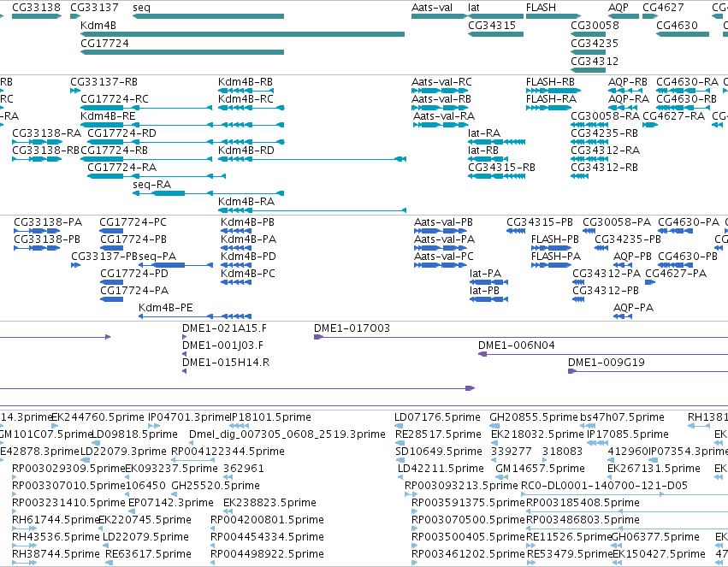The height and width of the screenshot is (567, 728).
Task: Open the CG4630-RA transcript
Action: point(683,91)
